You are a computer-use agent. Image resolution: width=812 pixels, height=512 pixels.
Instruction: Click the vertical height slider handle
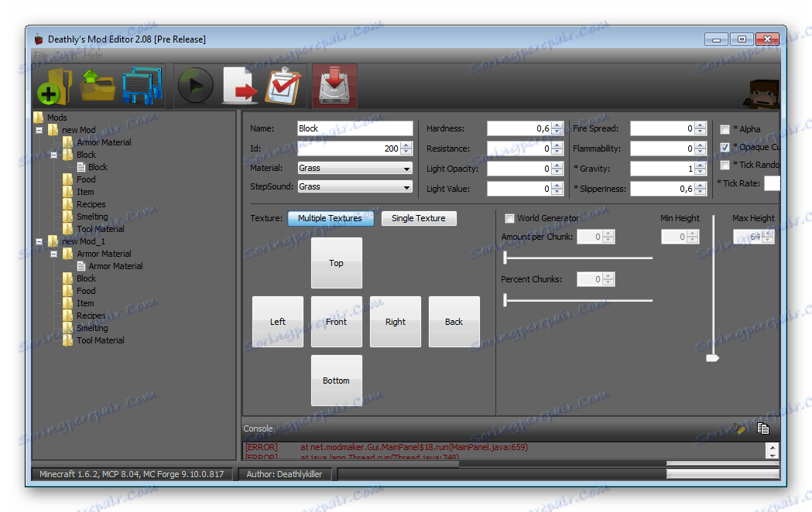(713, 358)
